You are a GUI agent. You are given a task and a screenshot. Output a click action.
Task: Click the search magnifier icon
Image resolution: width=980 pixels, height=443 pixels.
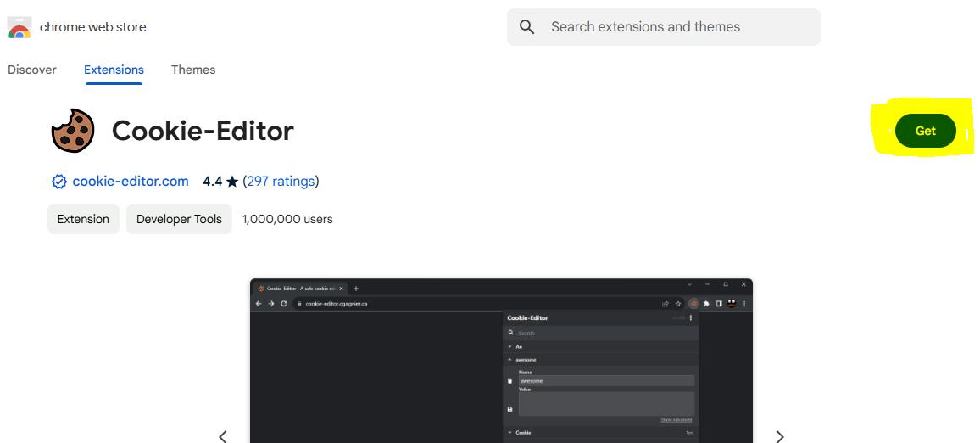click(526, 27)
